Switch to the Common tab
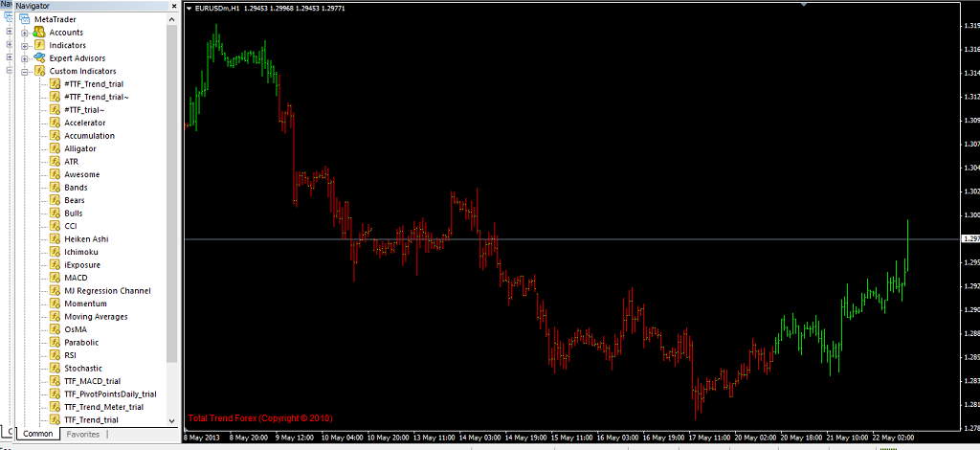The height and width of the screenshot is (450, 980). point(37,434)
